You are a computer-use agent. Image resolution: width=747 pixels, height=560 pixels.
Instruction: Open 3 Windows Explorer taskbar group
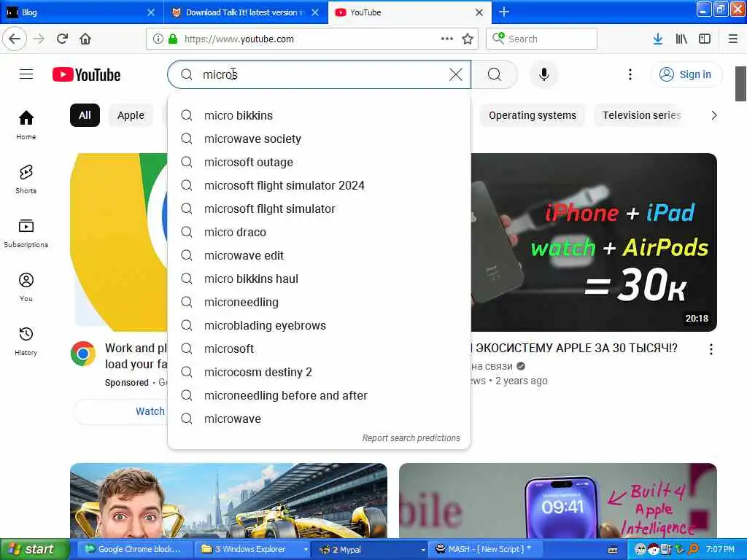[x=252, y=549]
